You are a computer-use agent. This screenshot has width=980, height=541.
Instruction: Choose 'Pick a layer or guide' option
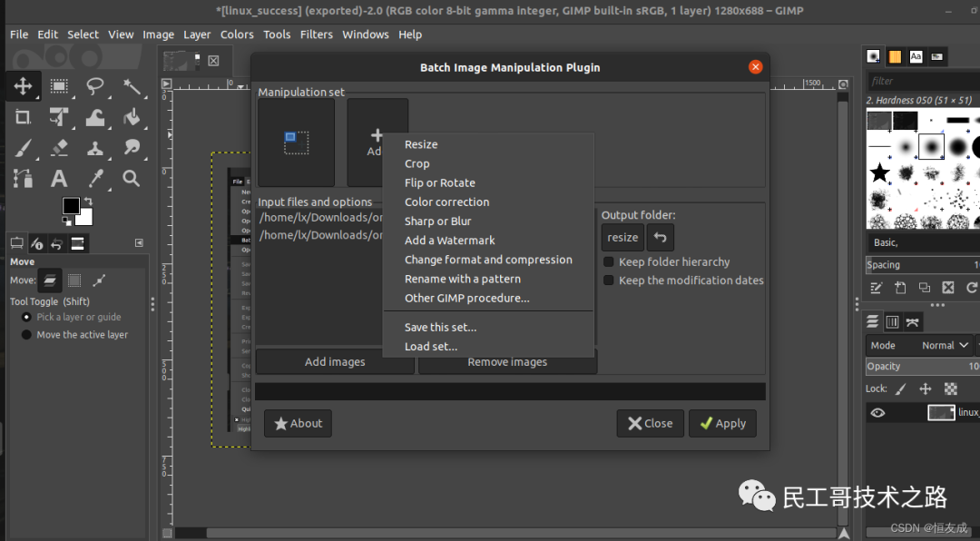coord(72,317)
